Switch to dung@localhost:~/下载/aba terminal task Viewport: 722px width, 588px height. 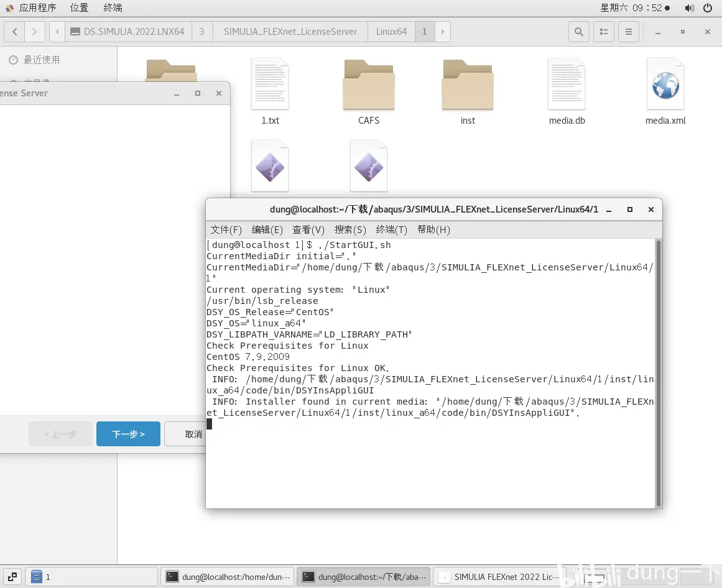pyautogui.click(x=364, y=576)
